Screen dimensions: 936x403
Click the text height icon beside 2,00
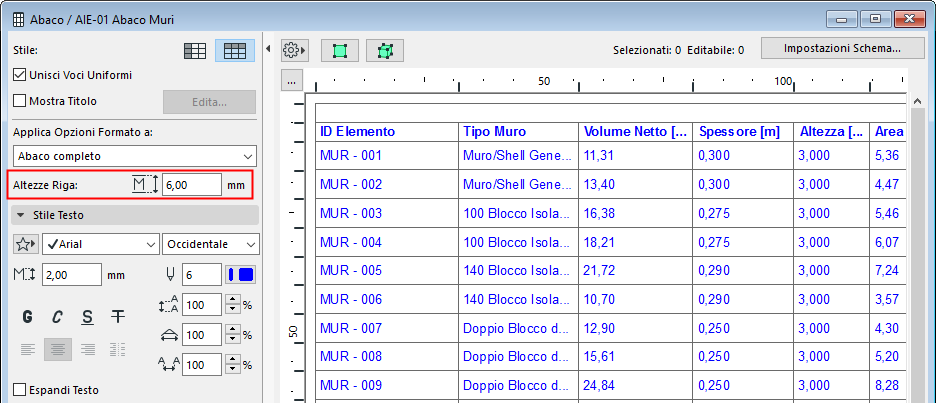click(x=24, y=275)
